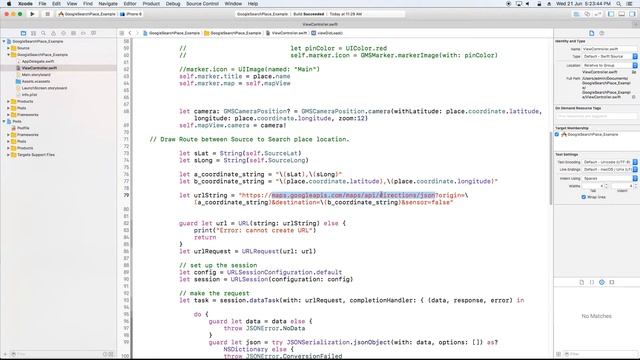
Task: Open the Project navigator folder icon
Action: coord(23,33)
